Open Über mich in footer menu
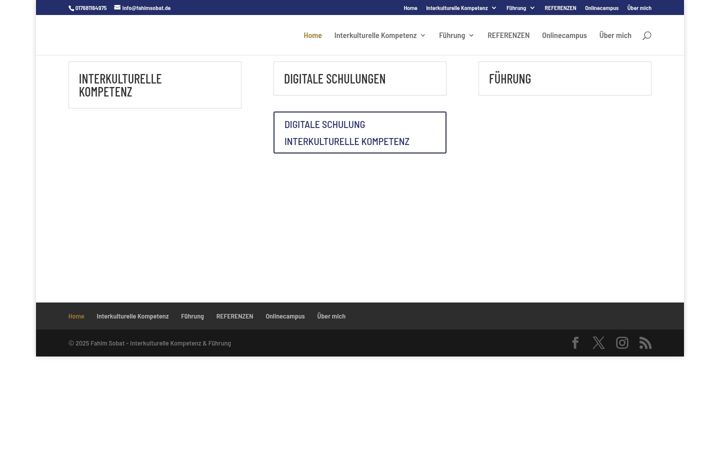This screenshot has width=720, height=450. click(331, 316)
